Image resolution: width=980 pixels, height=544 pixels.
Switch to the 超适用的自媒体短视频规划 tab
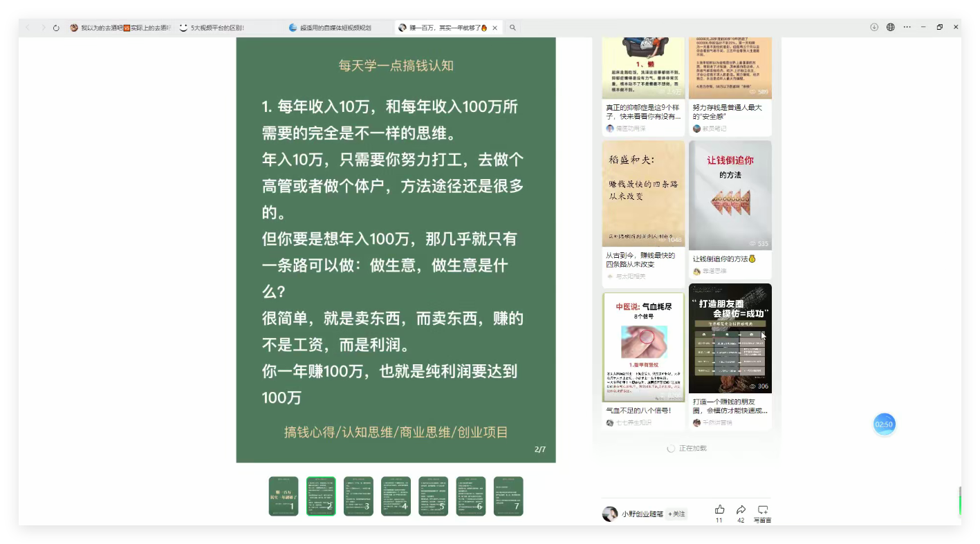pyautogui.click(x=330, y=28)
